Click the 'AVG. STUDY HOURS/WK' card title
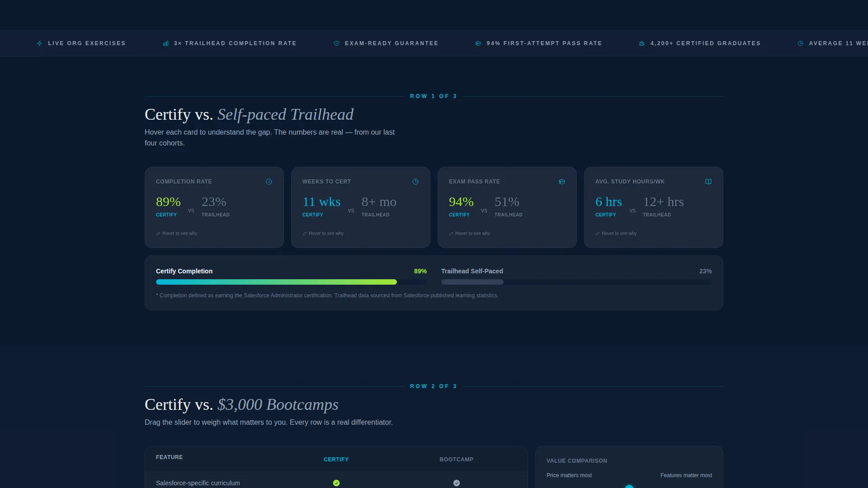The image size is (868, 488). tap(630, 182)
